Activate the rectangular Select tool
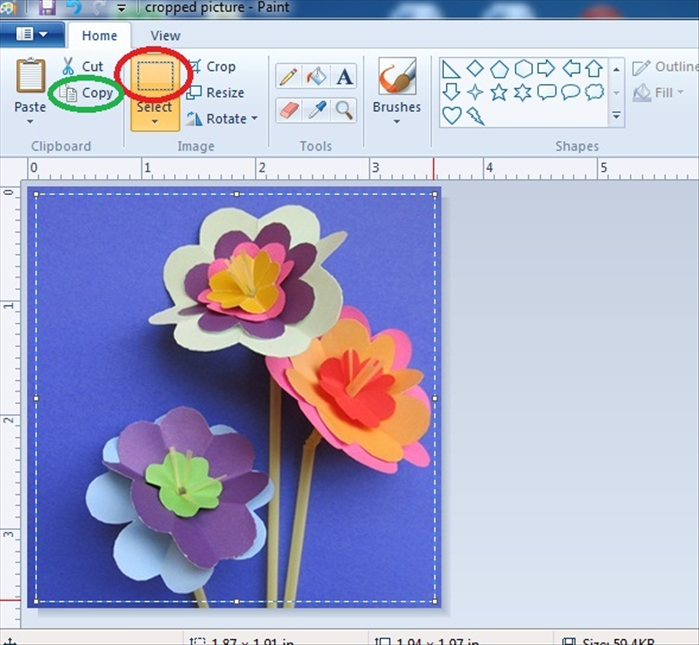699x645 pixels. pyautogui.click(x=155, y=77)
